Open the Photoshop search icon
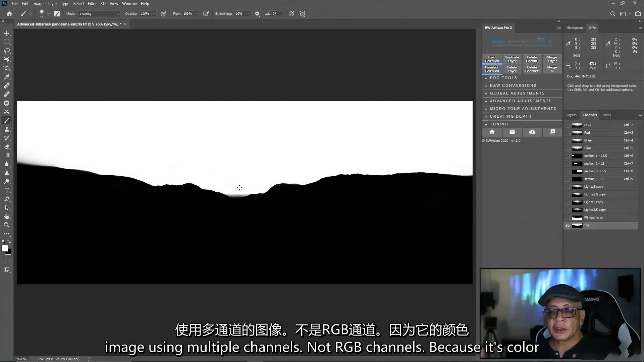This screenshot has height=362, width=644. click(x=613, y=14)
